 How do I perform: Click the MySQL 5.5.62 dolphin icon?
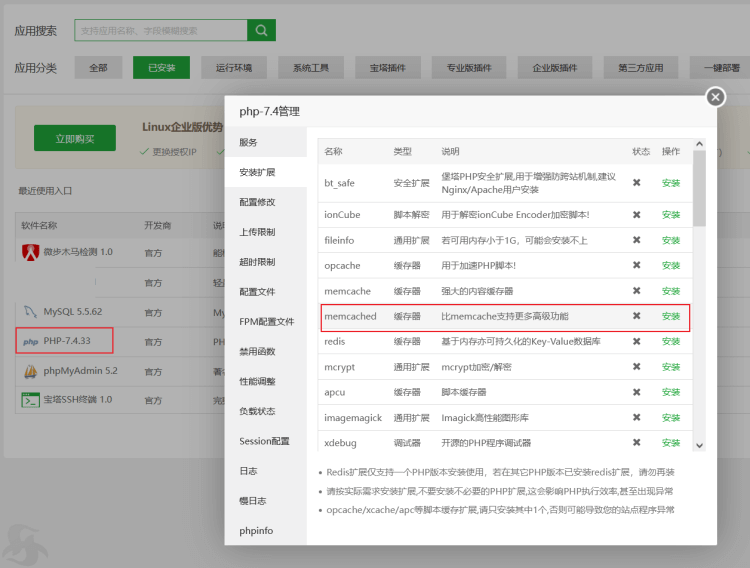pos(31,312)
